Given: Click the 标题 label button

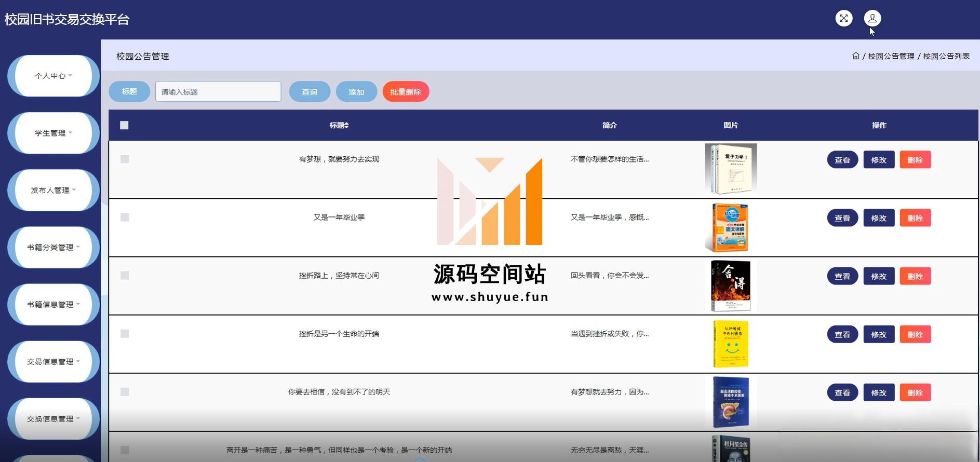Looking at the screenshot, I should (x=129, y=91).
